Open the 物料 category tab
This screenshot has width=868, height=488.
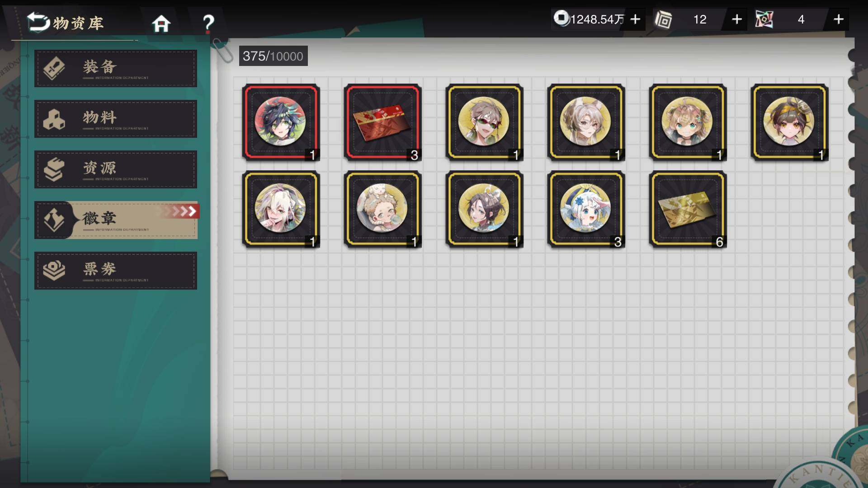point(116,119)
